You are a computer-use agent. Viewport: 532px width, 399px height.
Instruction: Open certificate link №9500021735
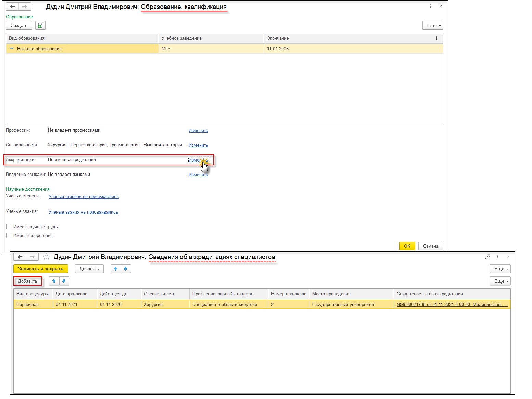(x=452, y=304)
